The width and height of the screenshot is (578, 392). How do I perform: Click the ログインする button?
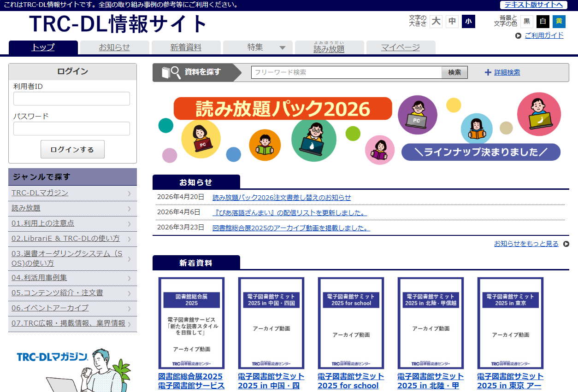click(72, 149)
